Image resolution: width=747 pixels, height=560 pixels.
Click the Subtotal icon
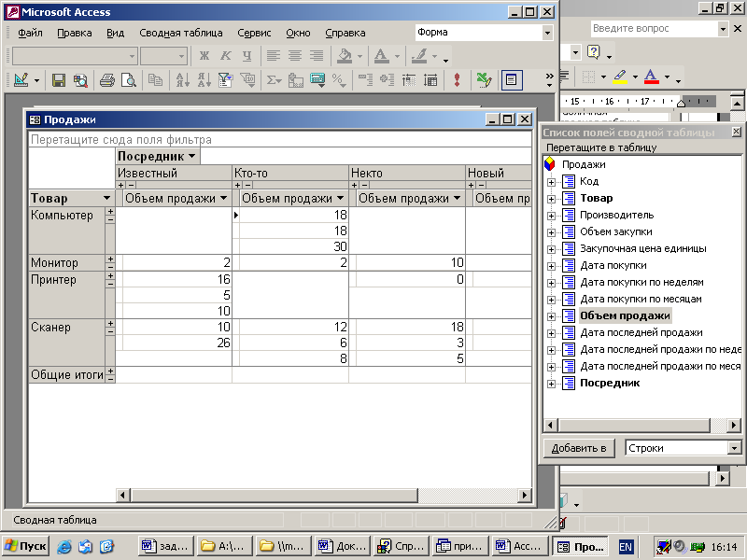[x=296, y=80]
